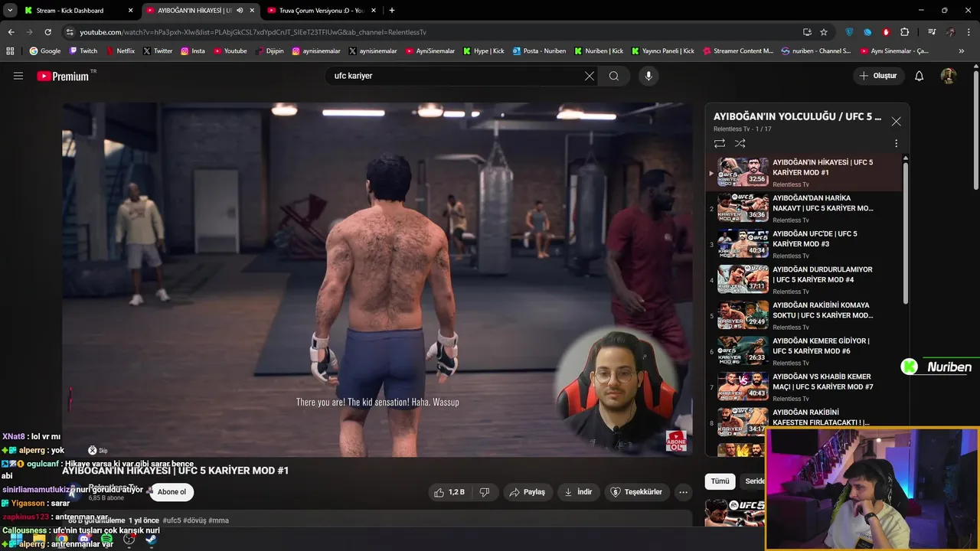Clear the search box with the X
This screenshot has width=980, height=551.
pos(589,76)
